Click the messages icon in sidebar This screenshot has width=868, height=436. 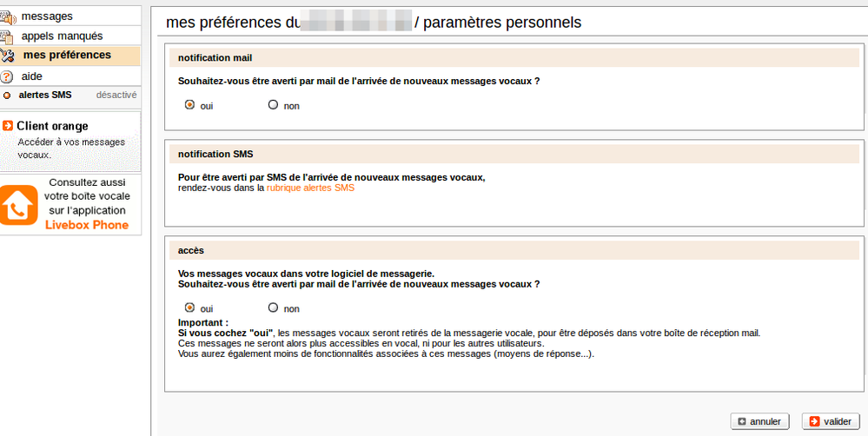8,17
